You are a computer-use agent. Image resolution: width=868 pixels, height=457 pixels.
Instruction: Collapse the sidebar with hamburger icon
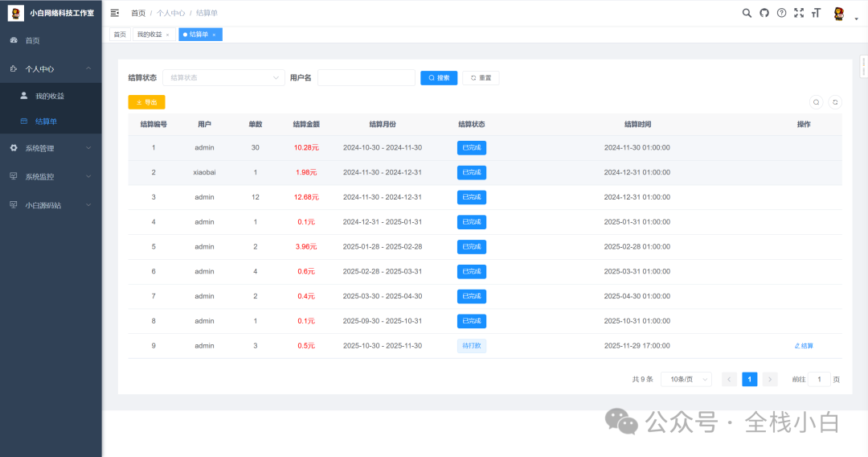tap(115, 13)
